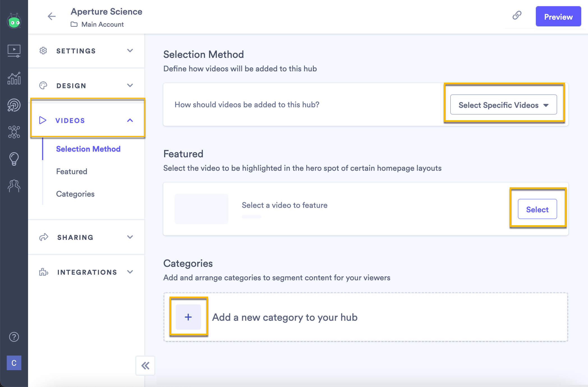Click the Preview button
Image resolution: width=588 pixels, height=387 pixels.
[x=558, y=17]
